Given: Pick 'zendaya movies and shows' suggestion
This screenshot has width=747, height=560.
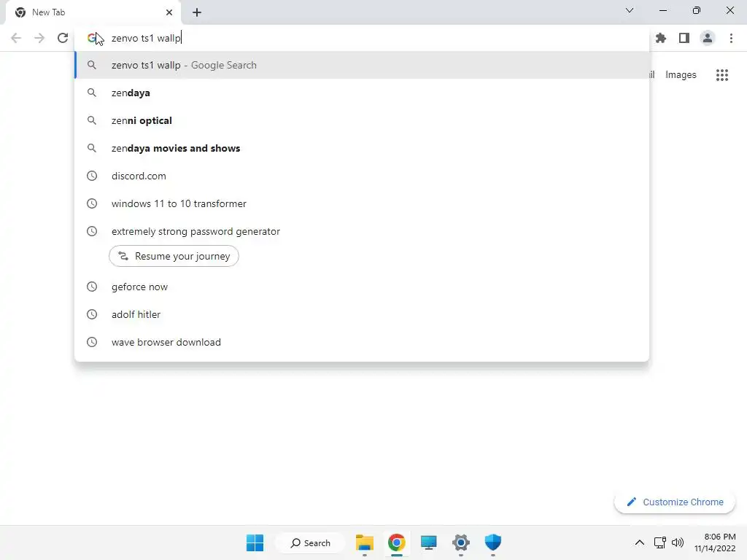Looking at the screenshot, I should [x=362, y=148].
